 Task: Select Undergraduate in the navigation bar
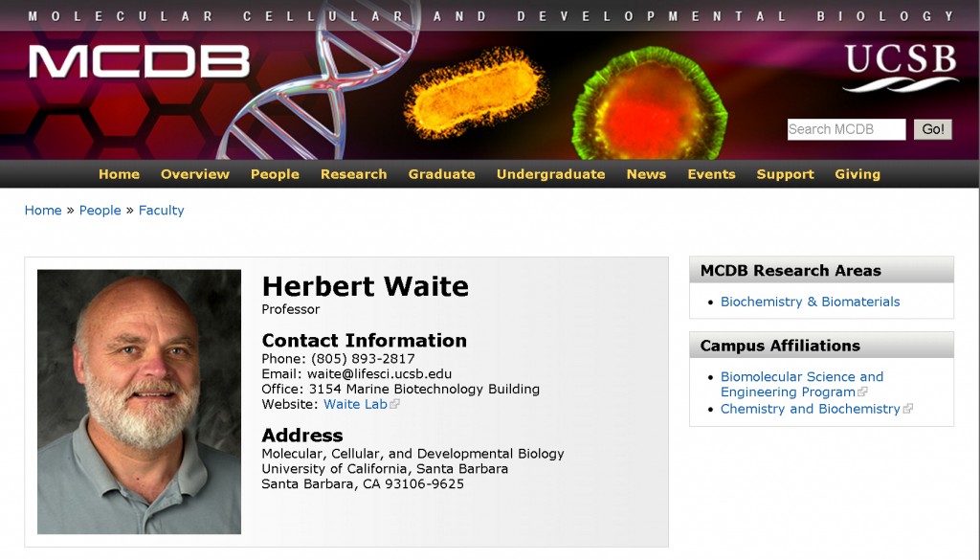(x=550, y=174)
